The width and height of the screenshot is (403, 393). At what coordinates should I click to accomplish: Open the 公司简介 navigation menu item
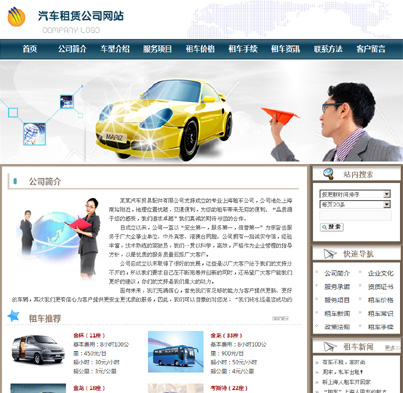(72, 49)
